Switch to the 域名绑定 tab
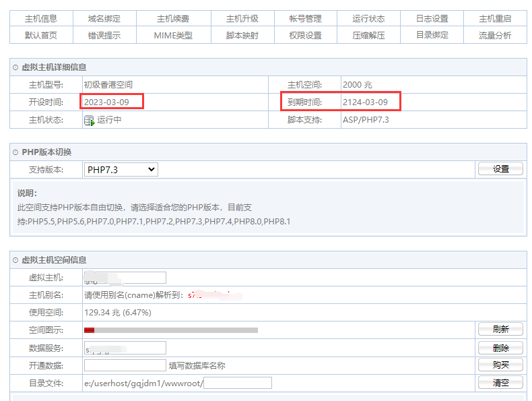Viewport: 532px width, 401px height. click(x=104, y=19)
